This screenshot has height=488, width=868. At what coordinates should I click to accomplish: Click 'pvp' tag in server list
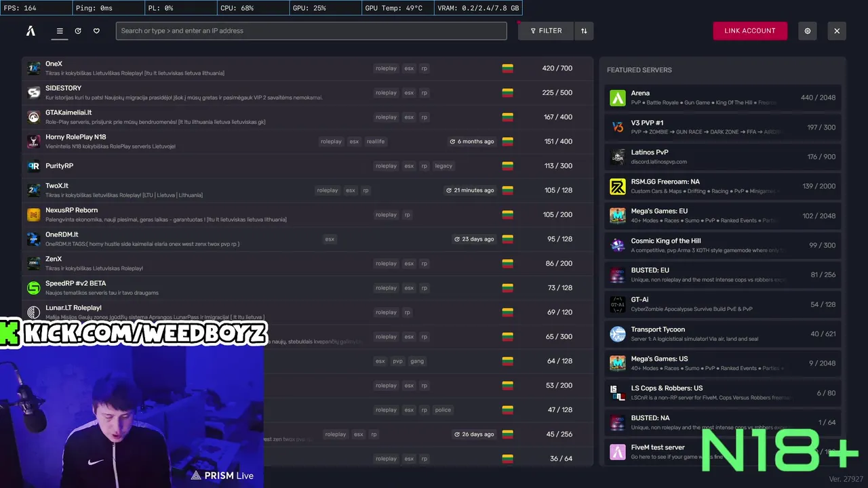click(397, 361)
